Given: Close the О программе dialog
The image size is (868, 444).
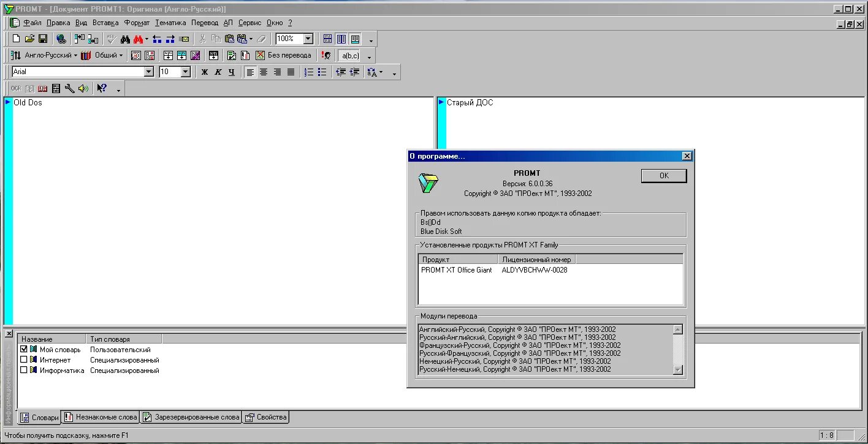Looking at the screenshot, I should point(687,156).
